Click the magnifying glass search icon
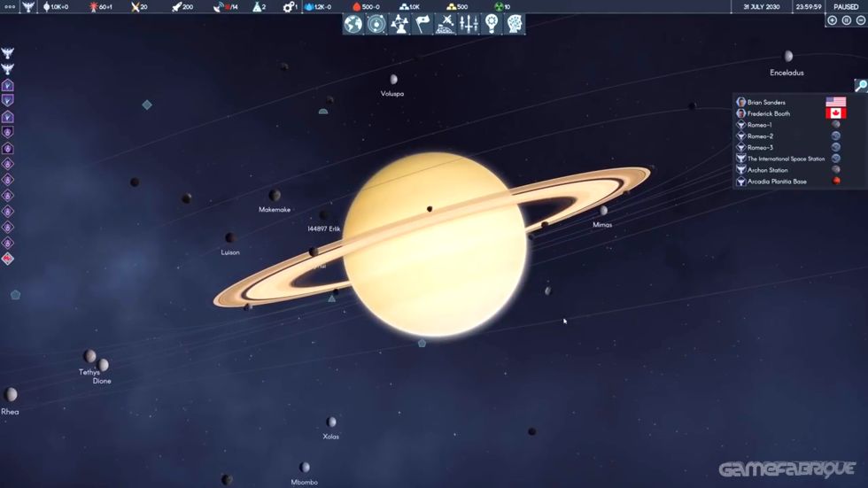This screenshot has width=868, height=488. pos(861,85)
